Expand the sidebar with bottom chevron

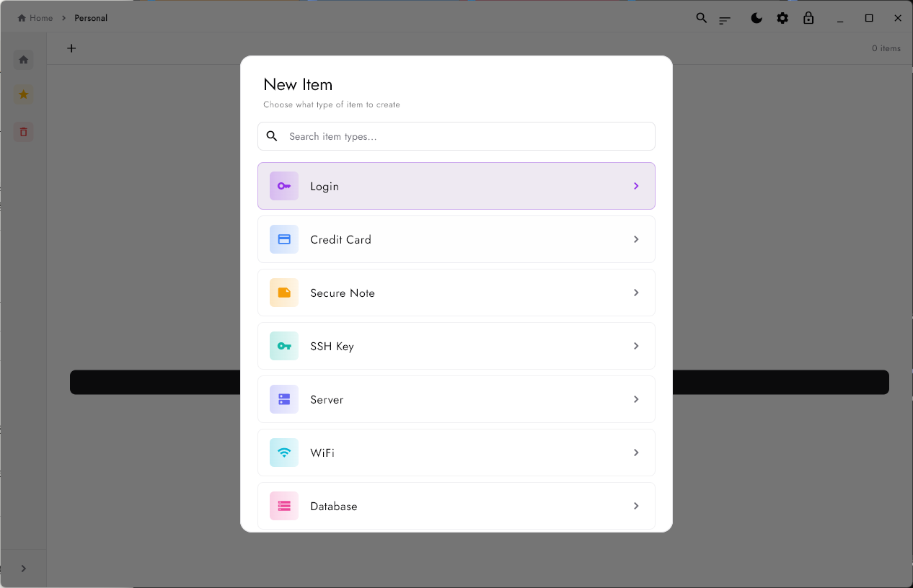tap(24, 569)
